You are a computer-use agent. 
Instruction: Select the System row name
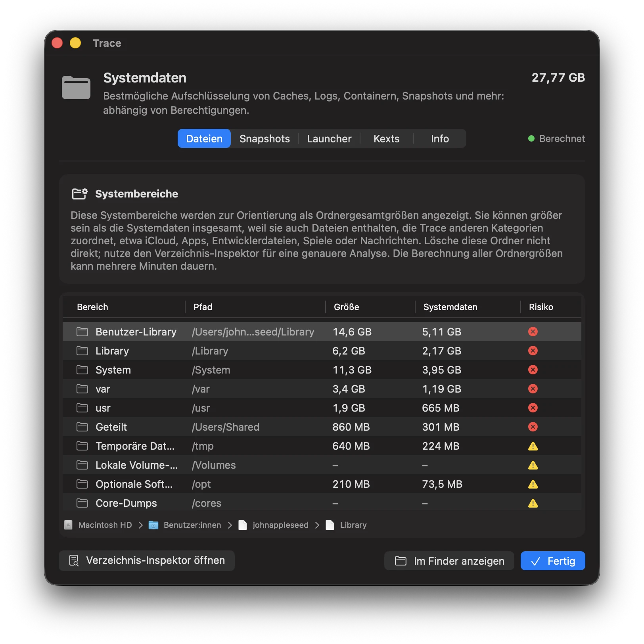[113, 370]
